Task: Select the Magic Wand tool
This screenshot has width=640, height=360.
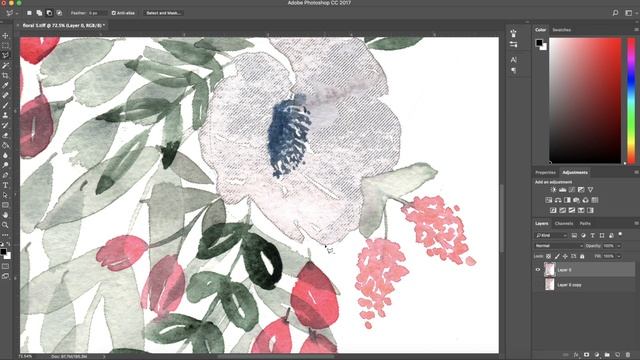Action: coord(5,65)
